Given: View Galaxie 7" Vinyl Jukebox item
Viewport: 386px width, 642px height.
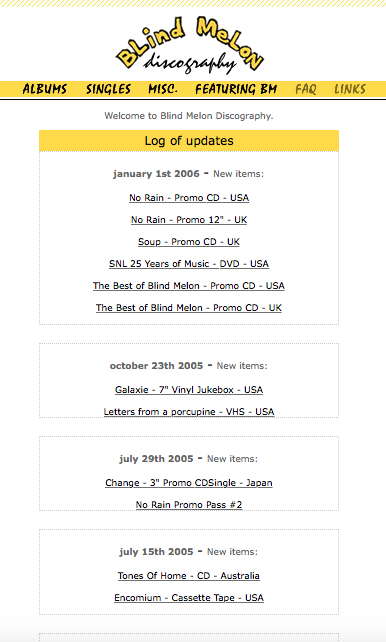Looking at the screenshot, I should tap(189, 390).
